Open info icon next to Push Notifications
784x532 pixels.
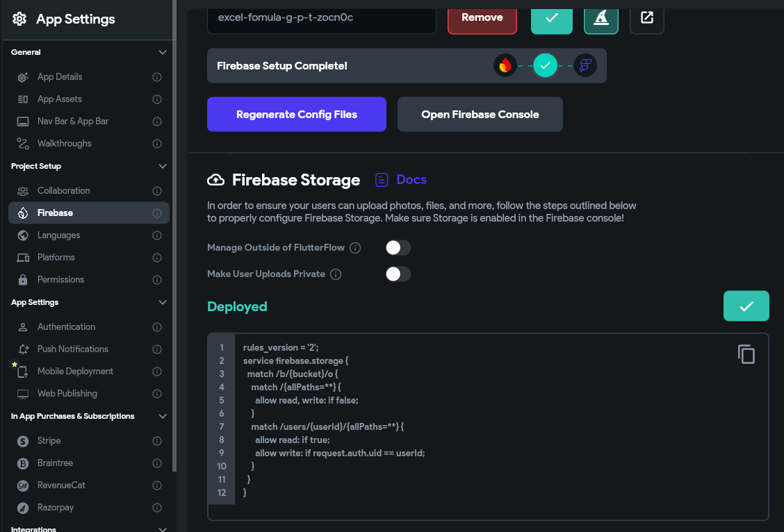click(x=157, y=349)
